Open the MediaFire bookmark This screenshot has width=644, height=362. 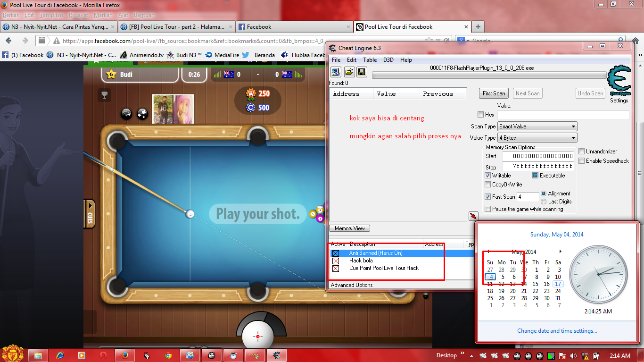(221, 55)
